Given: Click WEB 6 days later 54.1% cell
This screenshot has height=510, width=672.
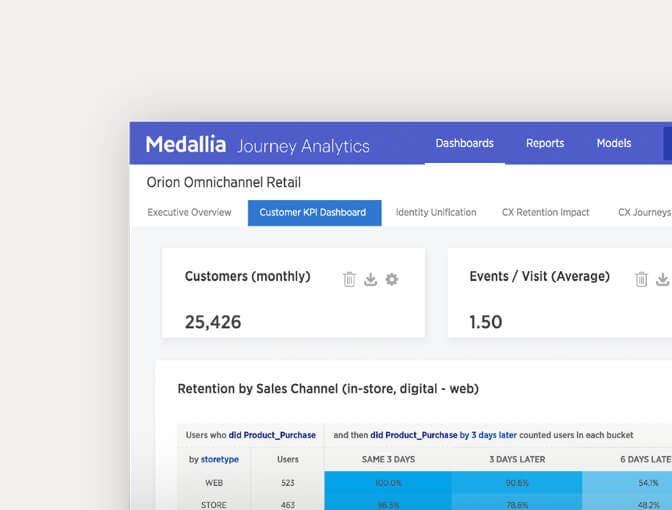Looking at the screenshot, I should tap(627, 483).
